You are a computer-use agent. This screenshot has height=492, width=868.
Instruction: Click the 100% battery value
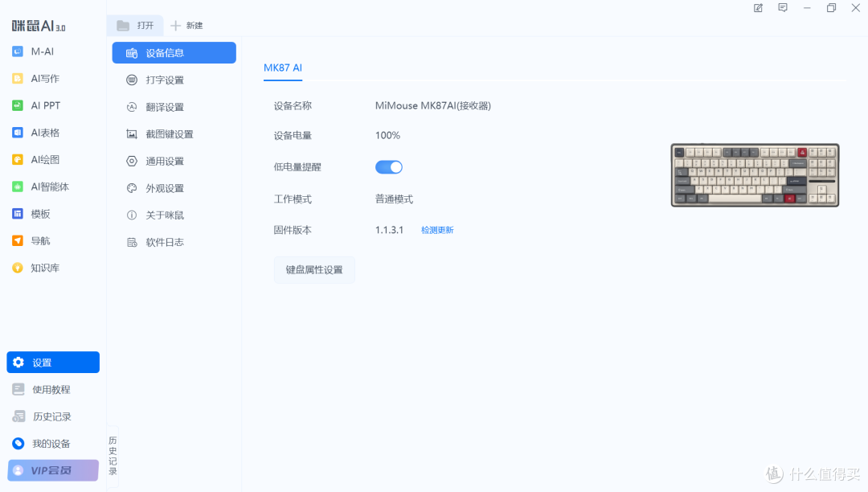tap(387, 136)
